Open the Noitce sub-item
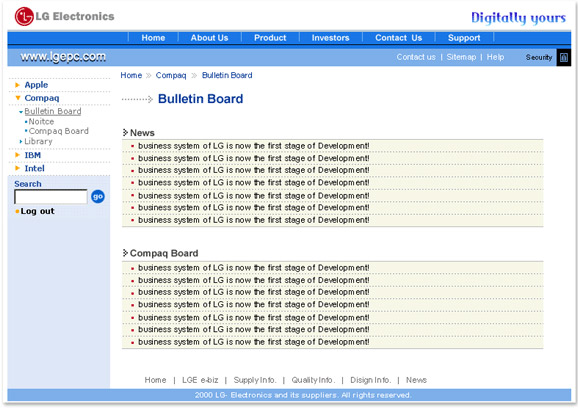Viewport: 578px width, 408px height. coord(41,122)
